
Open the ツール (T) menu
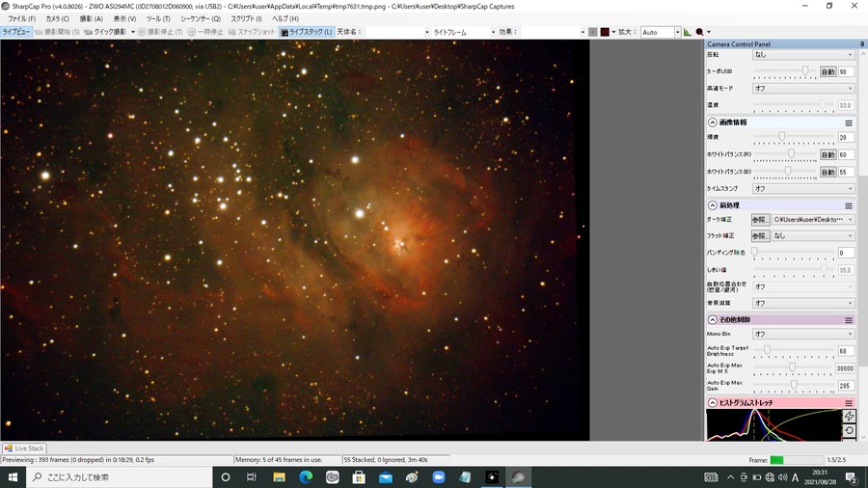pos(158,19)
